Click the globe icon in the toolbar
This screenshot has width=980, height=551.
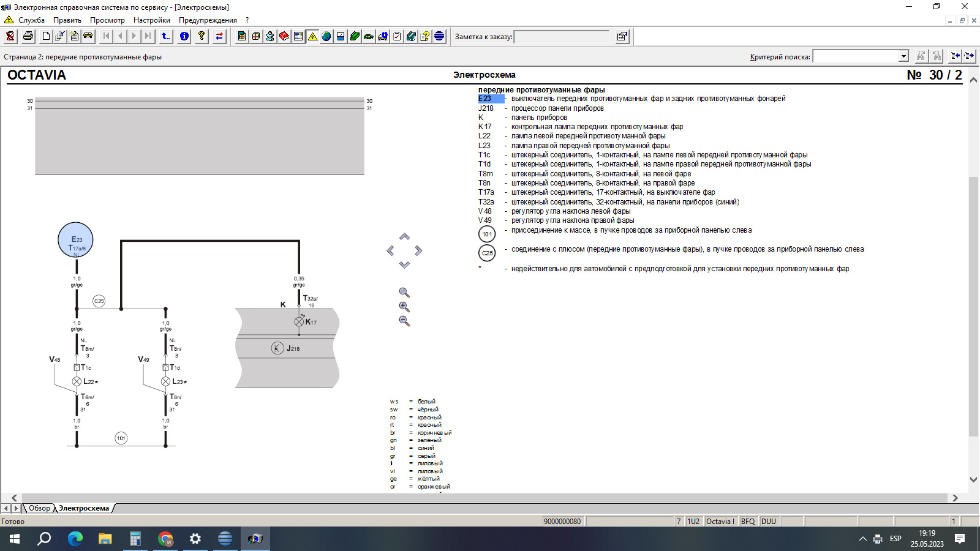point(326,36)
